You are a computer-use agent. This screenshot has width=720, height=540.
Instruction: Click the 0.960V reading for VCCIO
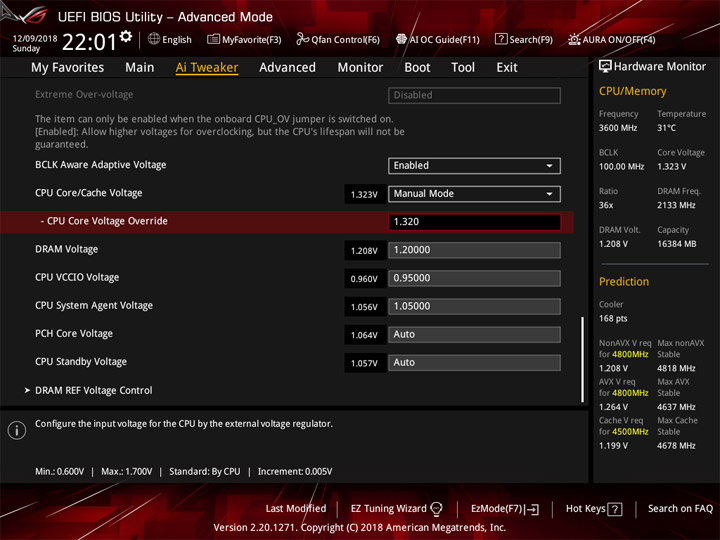click(365, 279)
